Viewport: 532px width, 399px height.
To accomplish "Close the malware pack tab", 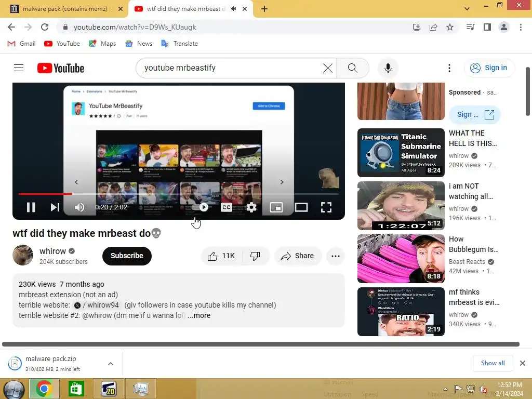I will (121, 9).
